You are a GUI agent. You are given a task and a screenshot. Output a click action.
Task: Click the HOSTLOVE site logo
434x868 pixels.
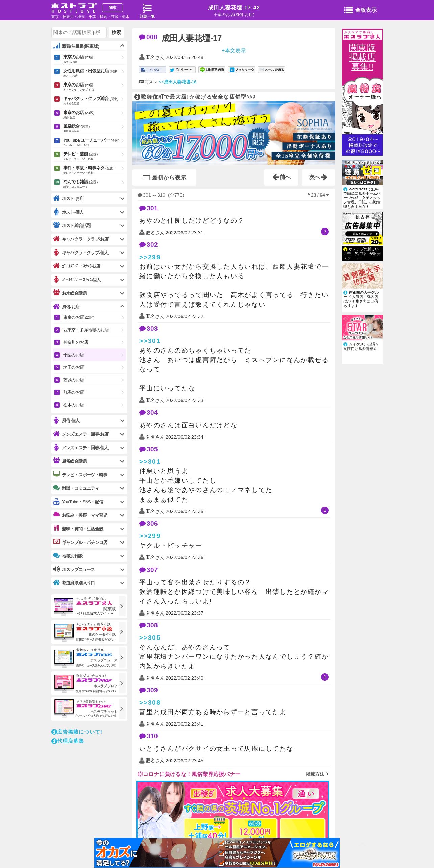[x=74, y=8]
